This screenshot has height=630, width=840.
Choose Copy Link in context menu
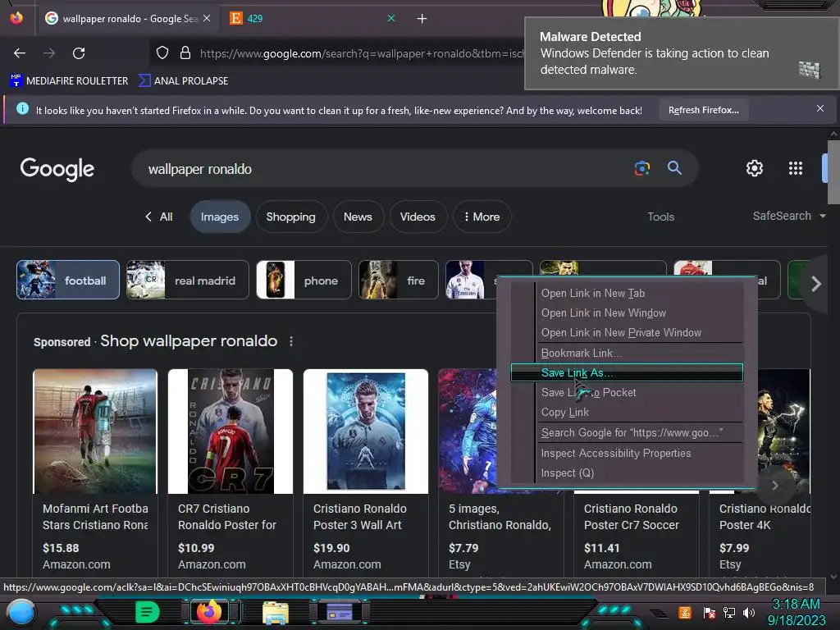pos(627,413)
